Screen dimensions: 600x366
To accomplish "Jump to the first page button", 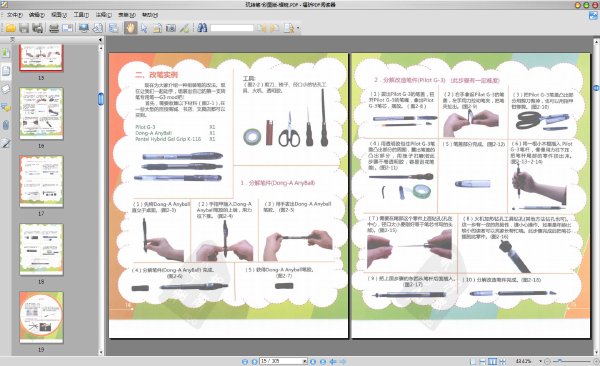I will click(245, 361).
